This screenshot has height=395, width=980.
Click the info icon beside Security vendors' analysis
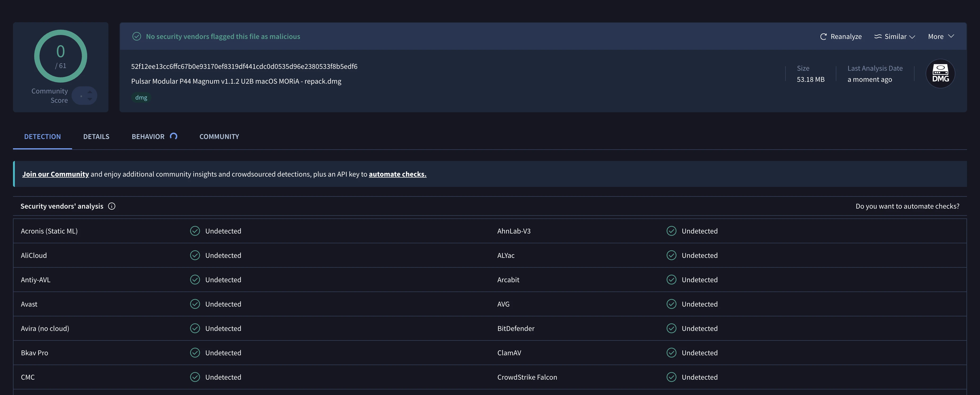pos(112,206)
